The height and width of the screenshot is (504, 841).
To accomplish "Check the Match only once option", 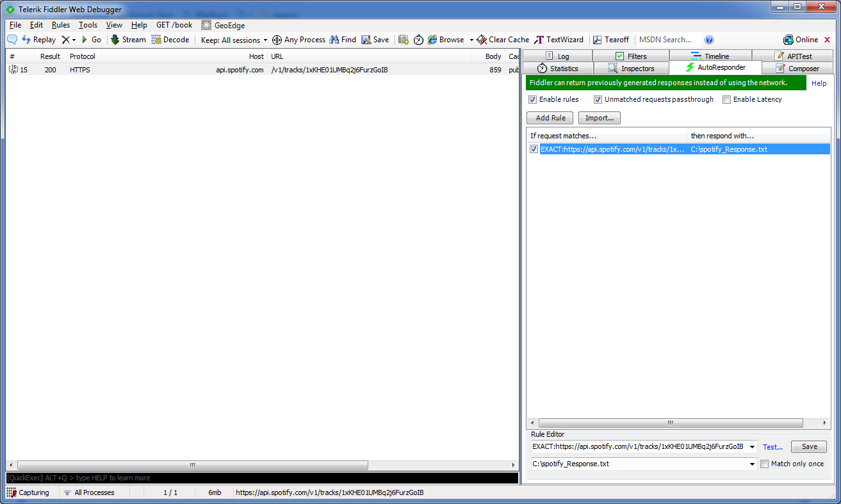I will point(764,464).
